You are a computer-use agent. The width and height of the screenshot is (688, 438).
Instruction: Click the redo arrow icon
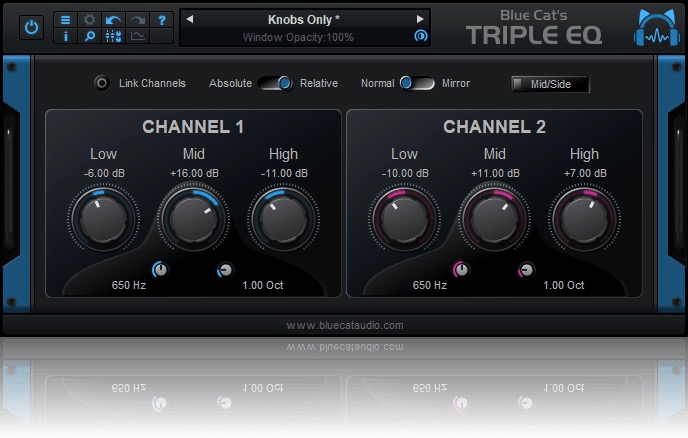click(x=138, y=20)
